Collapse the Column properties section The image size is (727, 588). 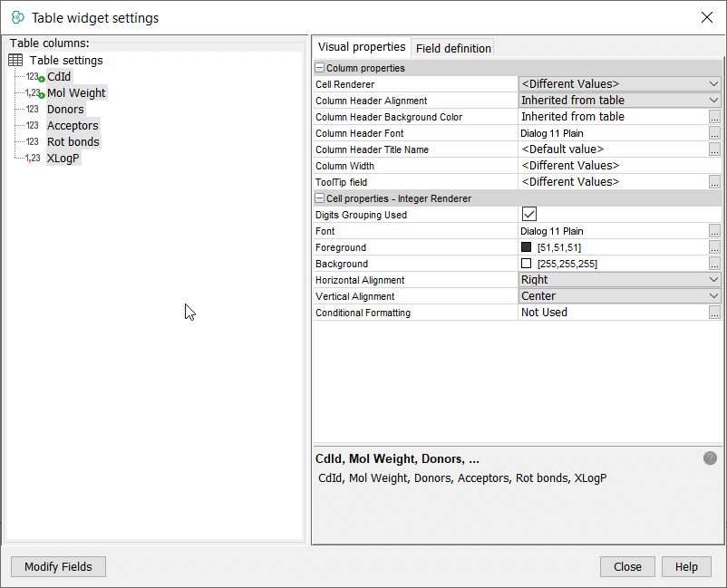coord(320,68)
